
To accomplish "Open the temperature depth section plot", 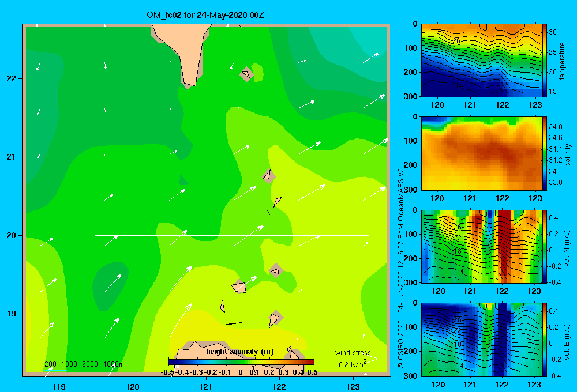I will tap(482, 61).
